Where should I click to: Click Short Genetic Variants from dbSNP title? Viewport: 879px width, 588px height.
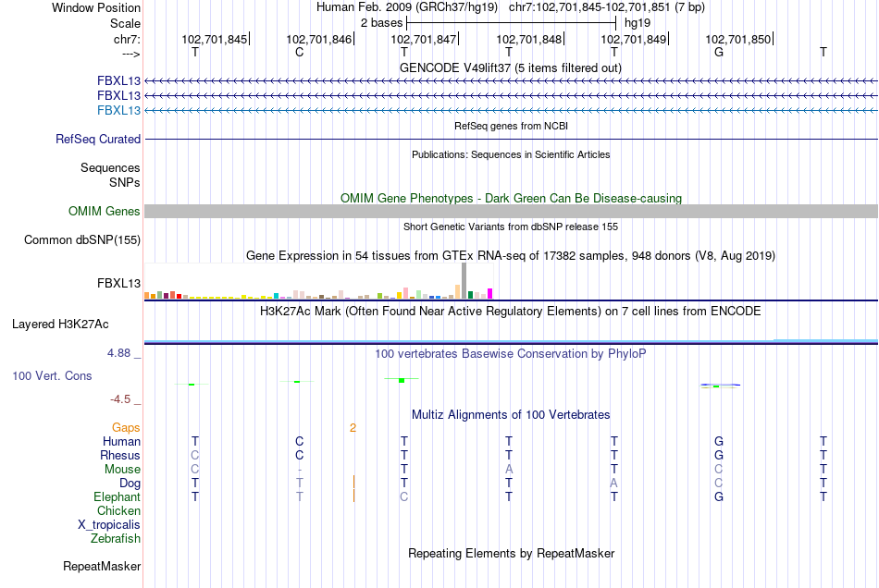click(x=511, y=227)
